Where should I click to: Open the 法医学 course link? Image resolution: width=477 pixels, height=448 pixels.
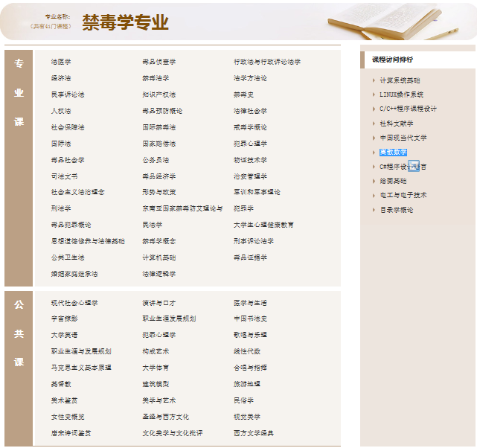[x=61, y=62]
